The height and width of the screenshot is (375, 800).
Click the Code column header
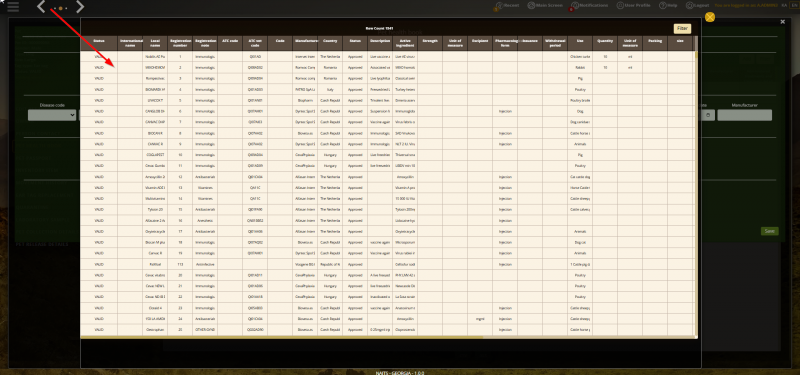[x=280, y=43]
